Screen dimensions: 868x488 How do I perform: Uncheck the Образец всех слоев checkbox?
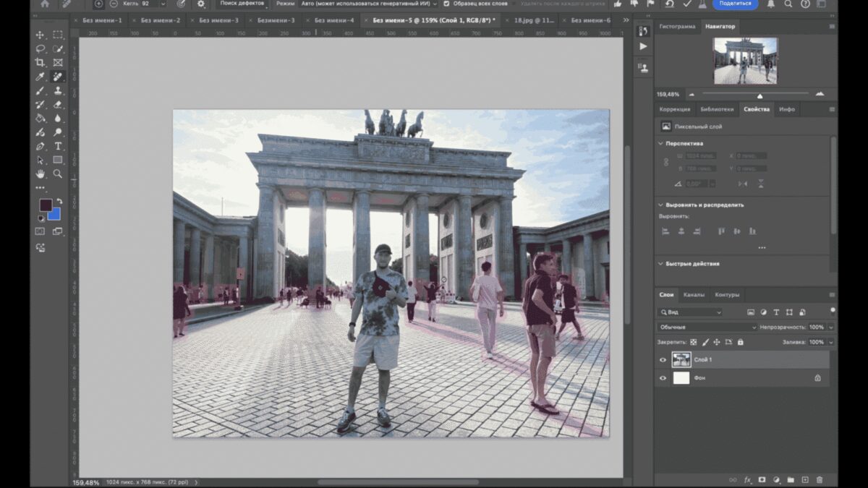[446, 4]
